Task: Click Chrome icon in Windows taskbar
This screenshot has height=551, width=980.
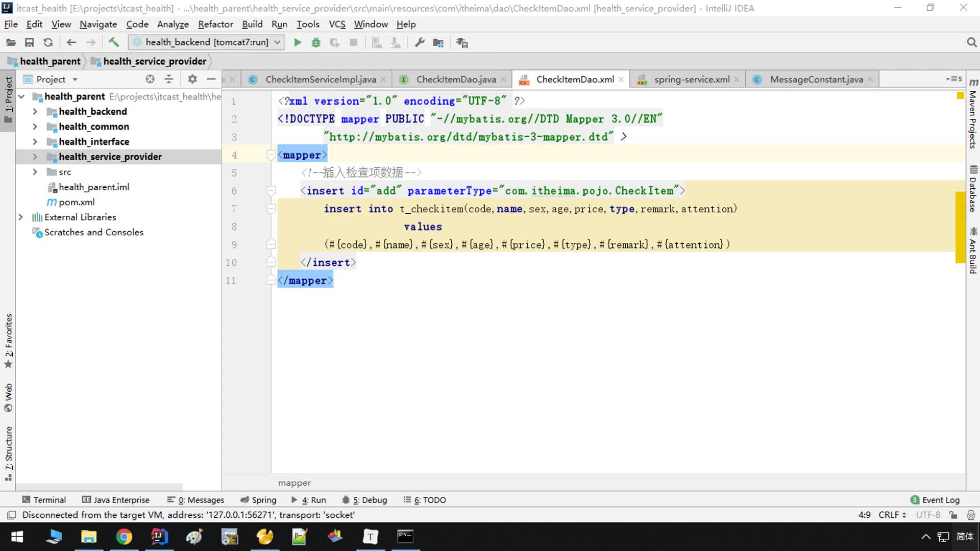Action: point(124,537)
